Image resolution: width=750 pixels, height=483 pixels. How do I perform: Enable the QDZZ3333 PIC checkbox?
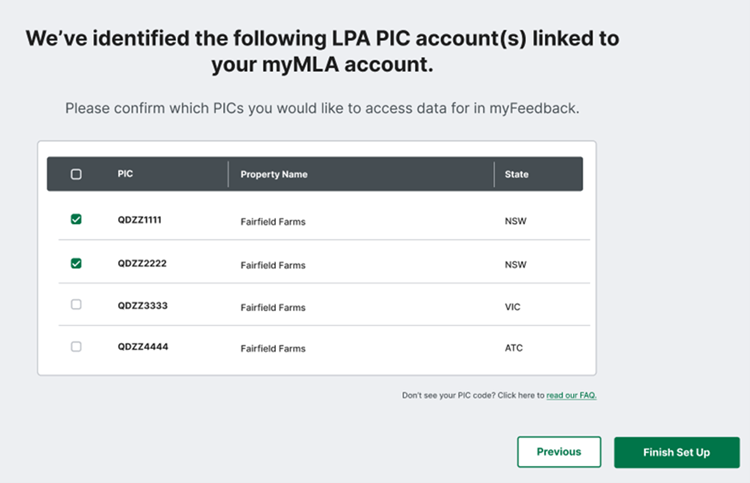pos(76,304)
